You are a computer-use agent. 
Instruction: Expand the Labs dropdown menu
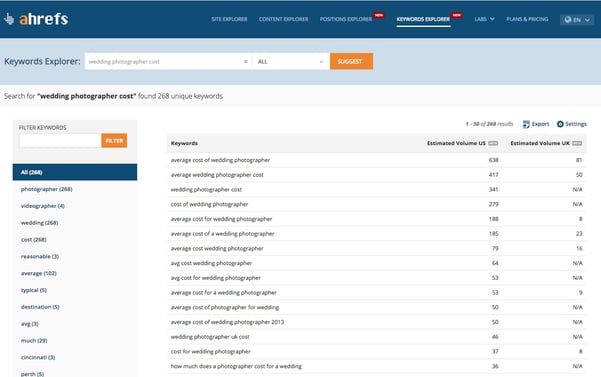[484, 19]
